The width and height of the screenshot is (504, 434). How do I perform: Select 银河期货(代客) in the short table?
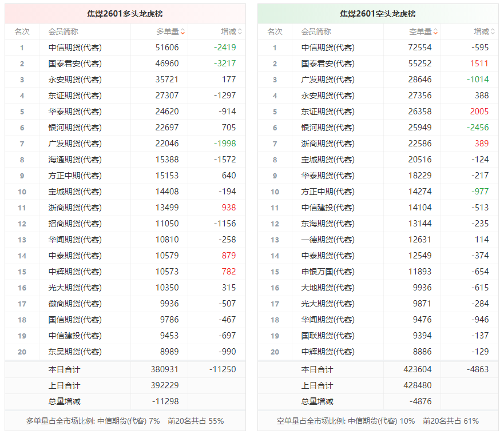[328, 128]
